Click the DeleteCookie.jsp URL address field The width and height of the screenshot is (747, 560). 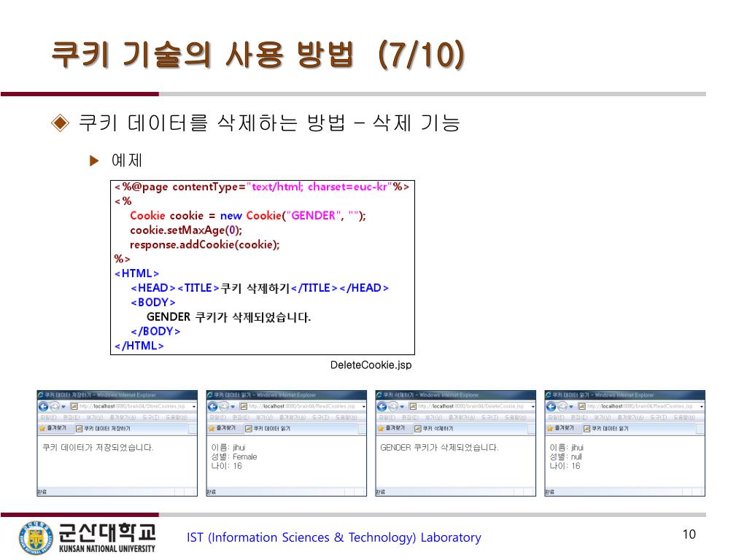click(471, 407)
